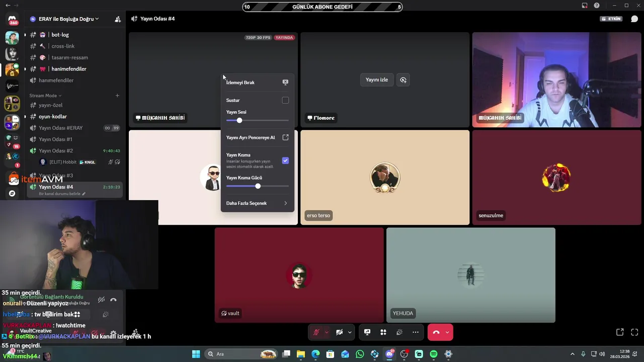Unmute the microphone in call controls
Viewport: 644px width, 362px height.
(316, 332)
